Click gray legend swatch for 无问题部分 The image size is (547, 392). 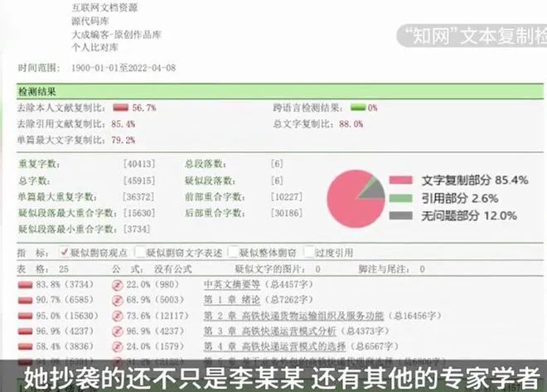401,215
